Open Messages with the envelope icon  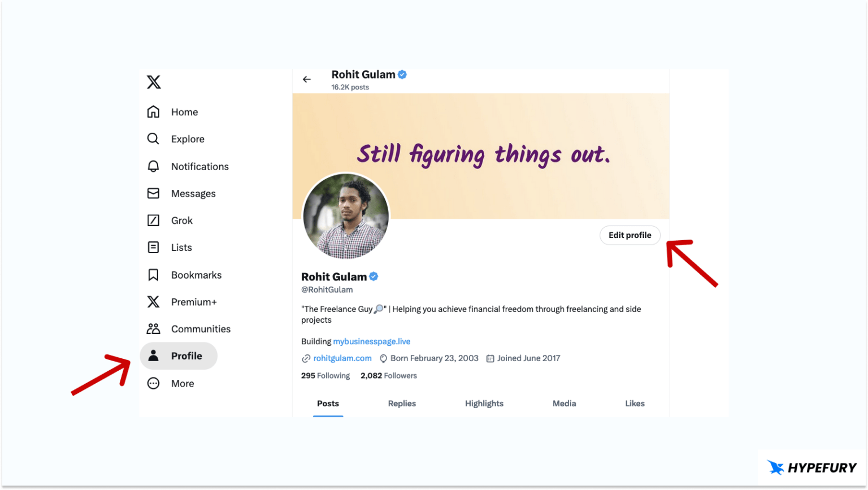[x=153, y=193]
